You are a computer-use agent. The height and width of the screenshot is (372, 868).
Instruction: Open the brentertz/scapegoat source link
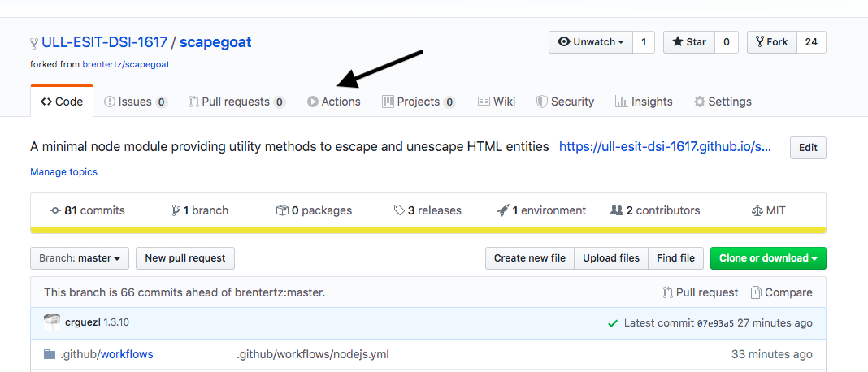pos(126,64)
